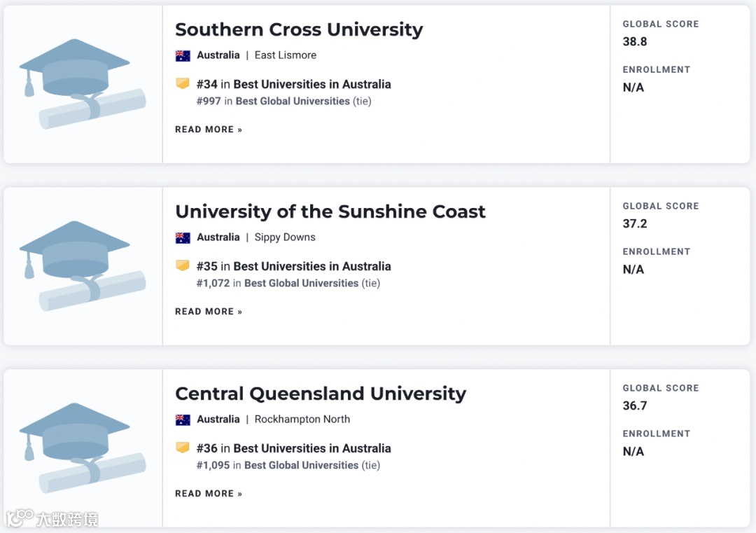Viewport: 756px width, 533px height.
Task: Click Read More under Sunshine Coast listing
Action: pos(209,312)
